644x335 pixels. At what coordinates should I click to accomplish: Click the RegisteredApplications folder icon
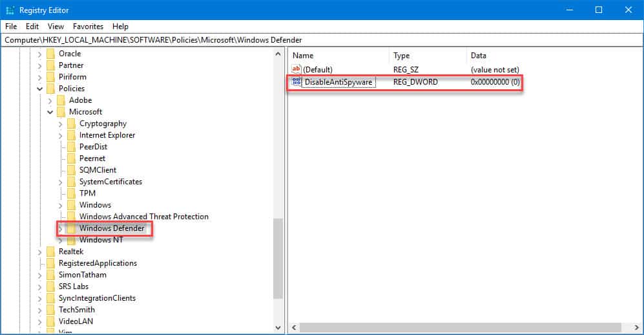pyautogui.click(x=51, y=263)
